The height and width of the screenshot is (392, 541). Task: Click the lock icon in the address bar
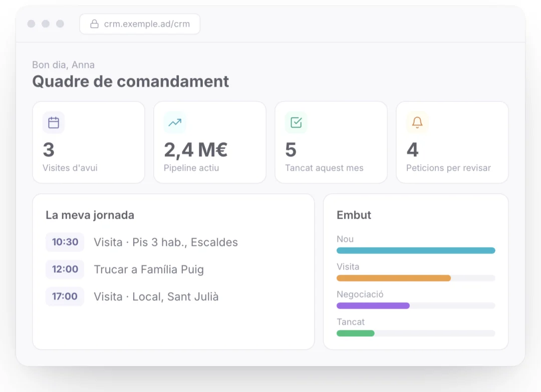(x=94, y=24)
